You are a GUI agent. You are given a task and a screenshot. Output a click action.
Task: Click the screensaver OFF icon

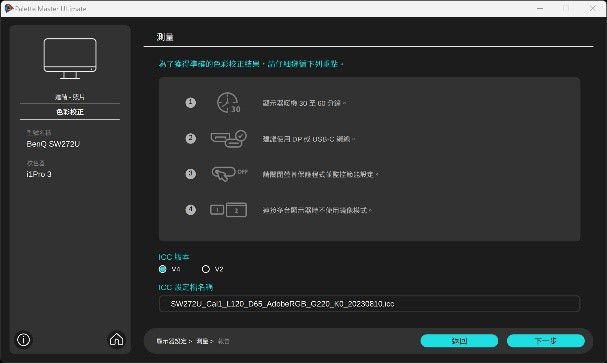point(229,174)
